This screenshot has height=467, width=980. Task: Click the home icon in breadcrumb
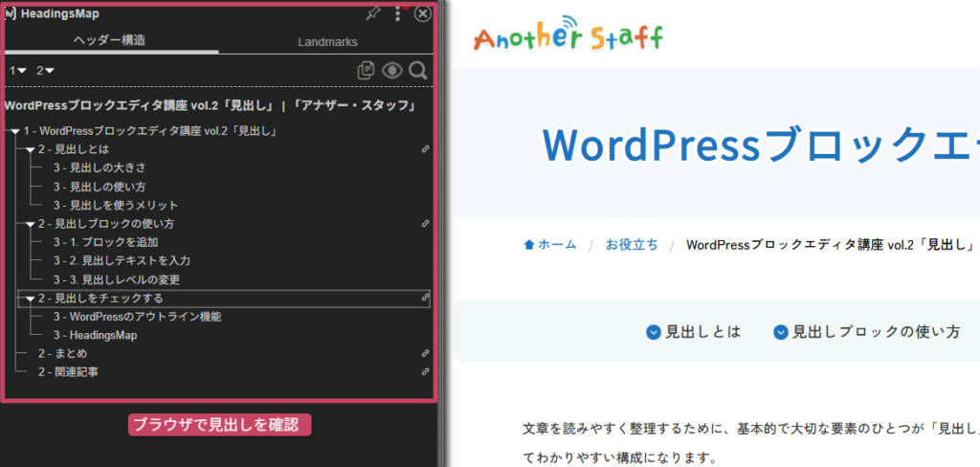[x=529, y=245]
